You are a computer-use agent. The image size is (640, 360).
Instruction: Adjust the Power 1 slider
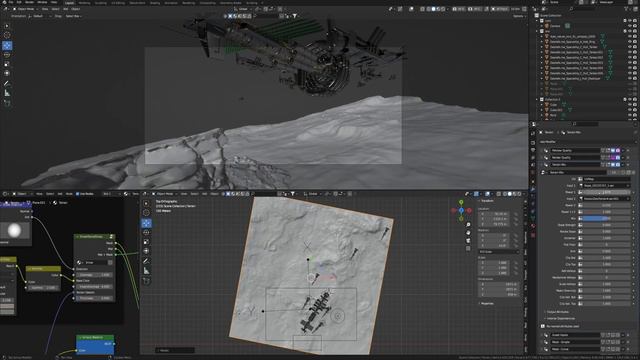click(x=606, y=192)
